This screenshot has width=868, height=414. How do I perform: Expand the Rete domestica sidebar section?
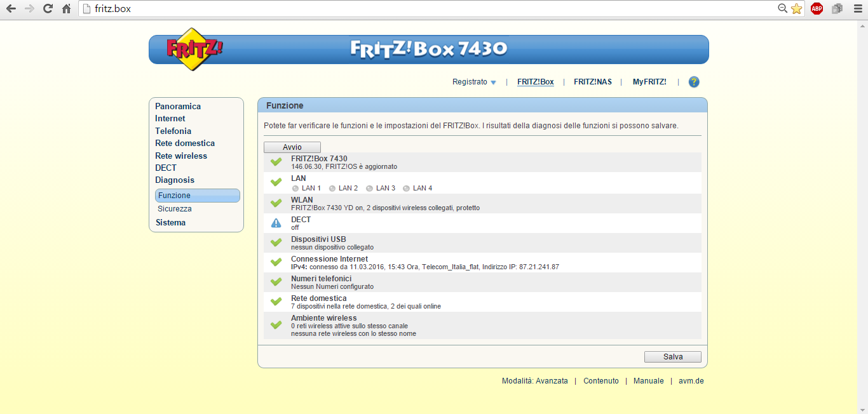[x=185, y=143]
